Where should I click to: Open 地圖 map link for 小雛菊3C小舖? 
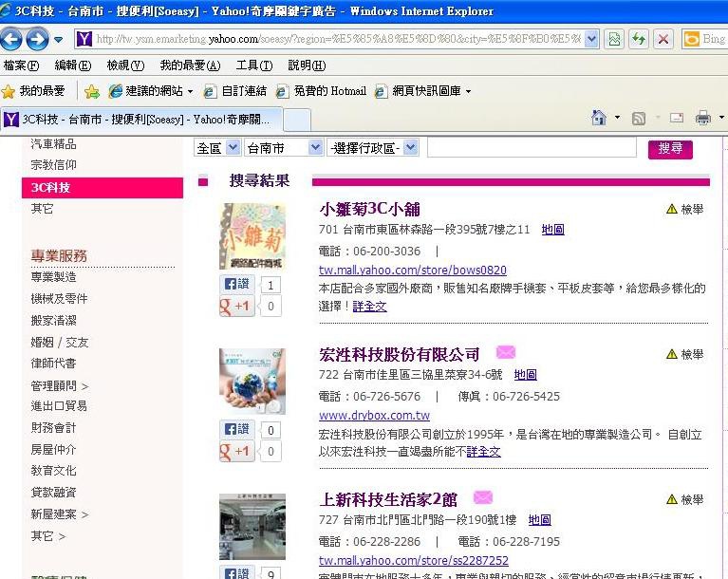553,229
